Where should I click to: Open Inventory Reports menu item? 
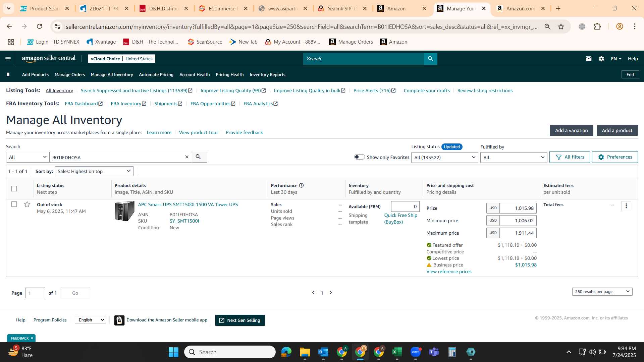click(x=267, y=74)
